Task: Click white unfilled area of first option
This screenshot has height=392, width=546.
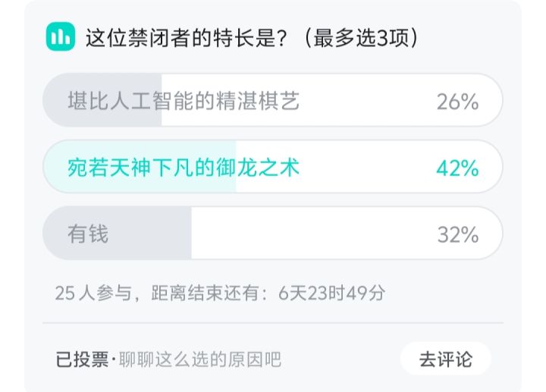Action: pos(332,100)
